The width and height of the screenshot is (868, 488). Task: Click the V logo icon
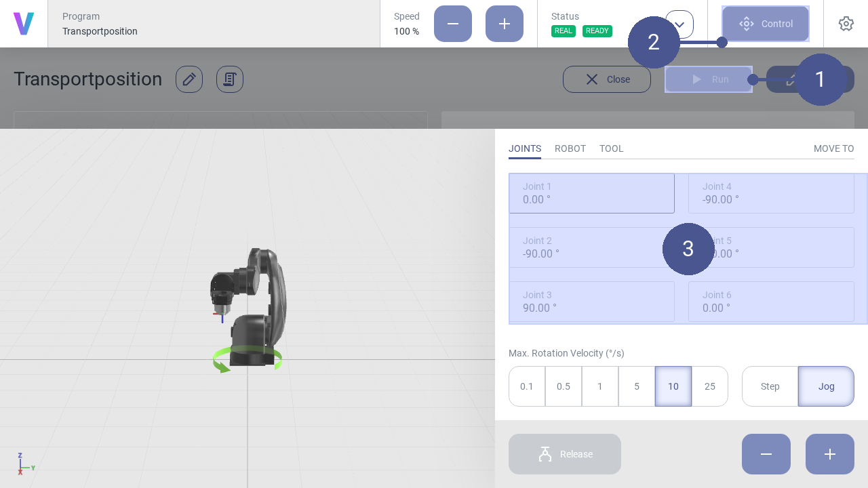(x=24, y=24)
